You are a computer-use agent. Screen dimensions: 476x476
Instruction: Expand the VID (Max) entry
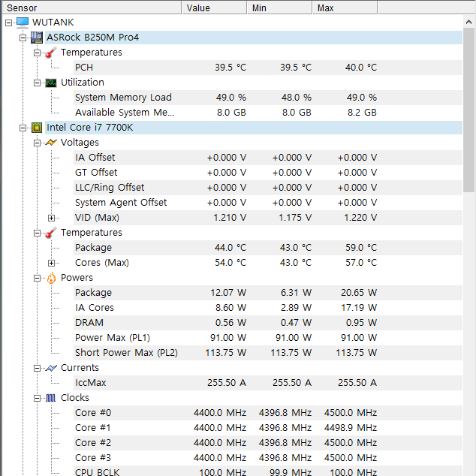click(51, 218)
